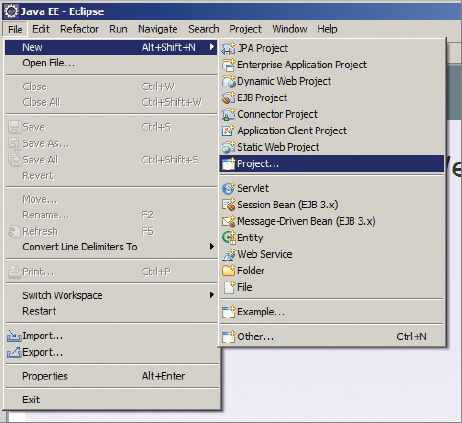Click the Ctrl+N shortcut text beside Other...
462x423 pixels.
411,337
